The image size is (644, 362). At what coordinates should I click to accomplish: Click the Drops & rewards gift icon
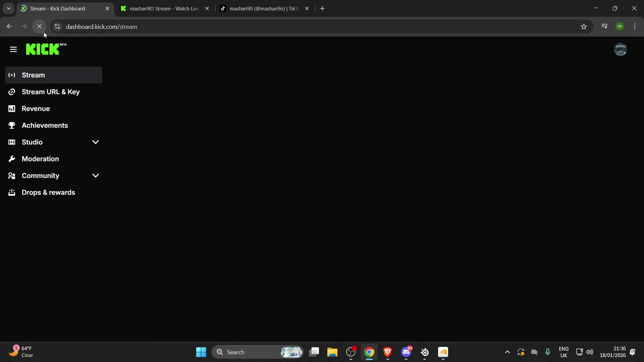12,193
